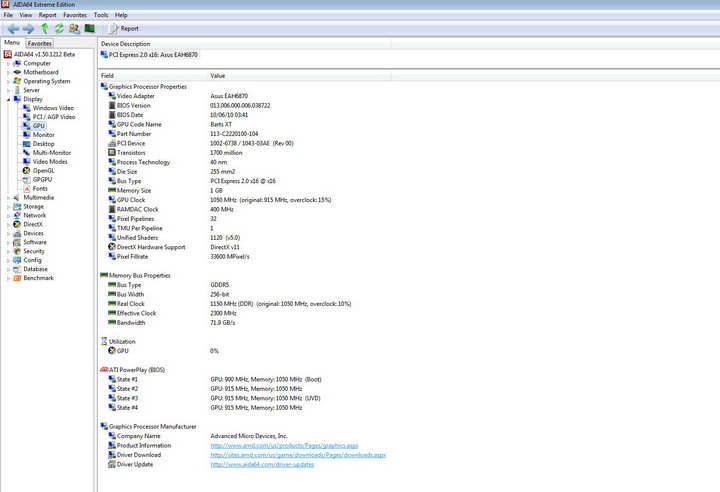Click the green Up level arrow icon
Screen dimensions: 720x492
coord(45,28)
